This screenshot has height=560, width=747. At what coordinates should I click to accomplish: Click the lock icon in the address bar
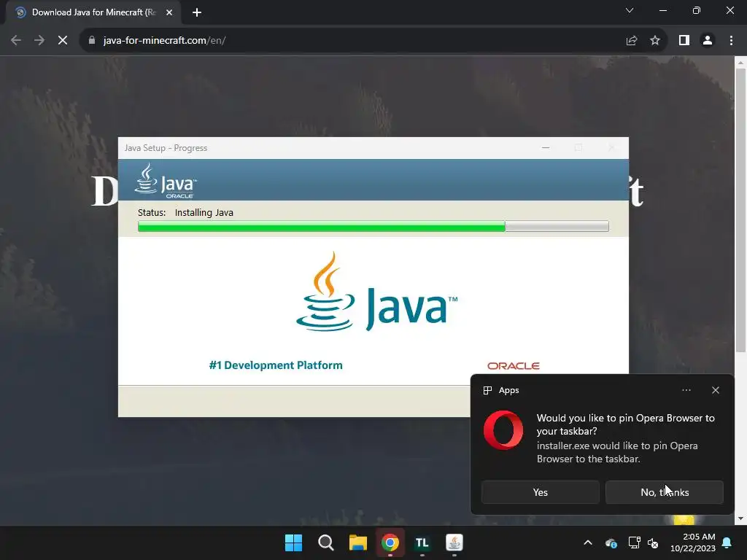tap(92, 41)
